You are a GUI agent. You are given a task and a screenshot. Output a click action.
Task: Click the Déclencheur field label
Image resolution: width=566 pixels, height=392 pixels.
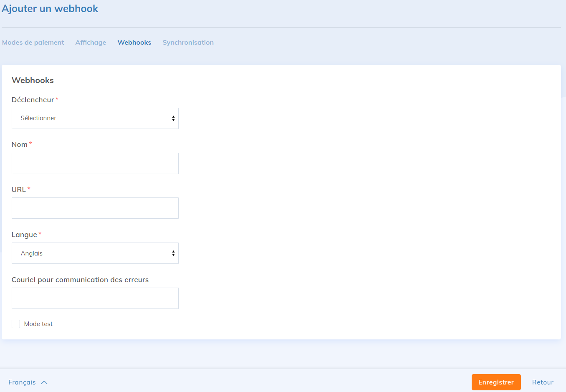[33, 100]
